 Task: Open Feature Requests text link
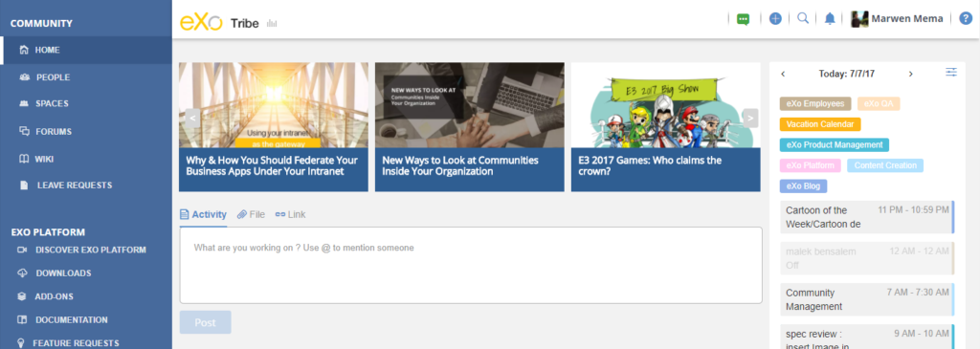[76, 342]
